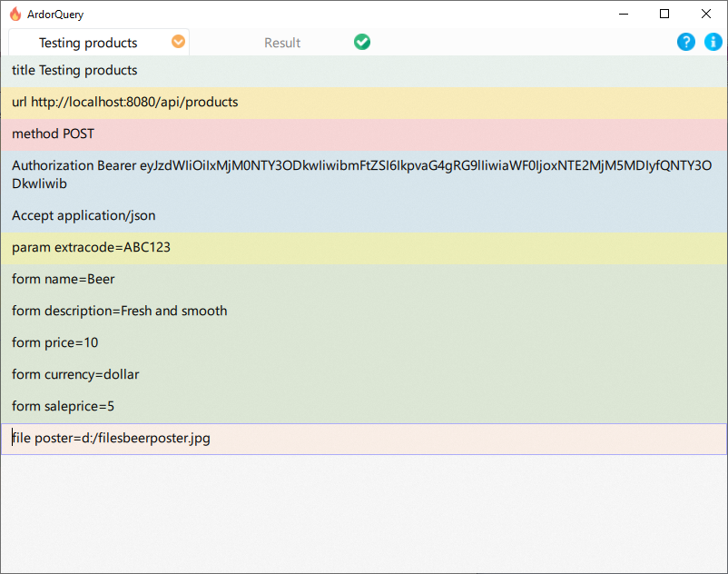Click the ArdorQuery flame logo icon

15,14
